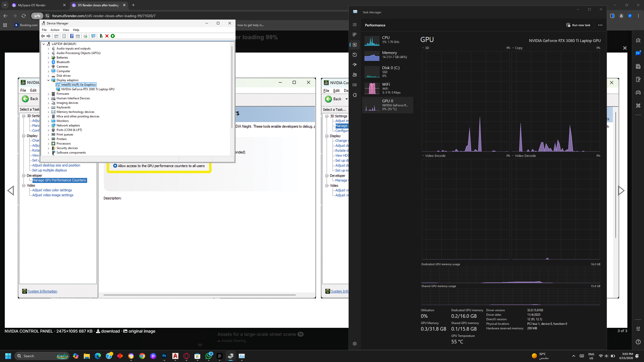The height and width of the screenshot is (362, 644).
Task: Select the Allow access to GPU counters radio
Action: tap(115, 166)
